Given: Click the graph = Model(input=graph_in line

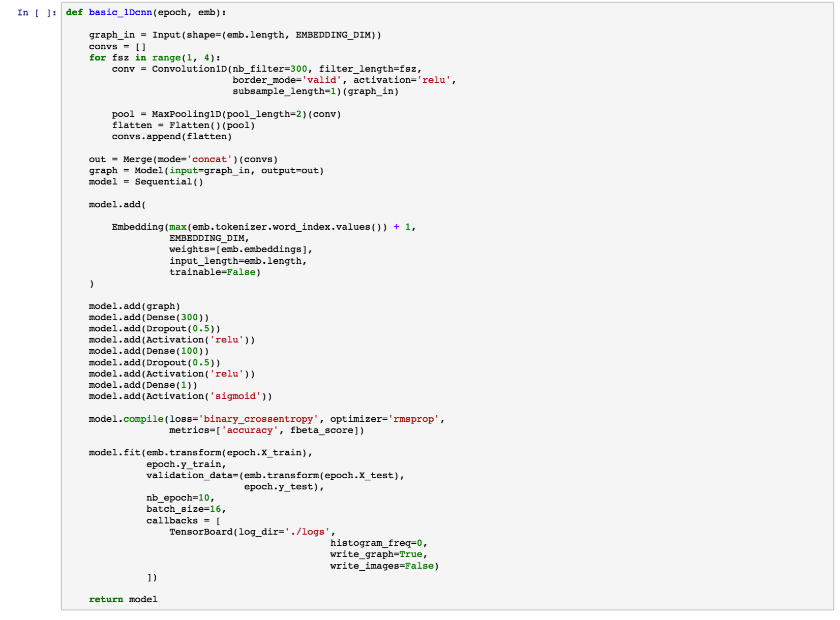Looking at the screenshot, I should tap(206, 171).
